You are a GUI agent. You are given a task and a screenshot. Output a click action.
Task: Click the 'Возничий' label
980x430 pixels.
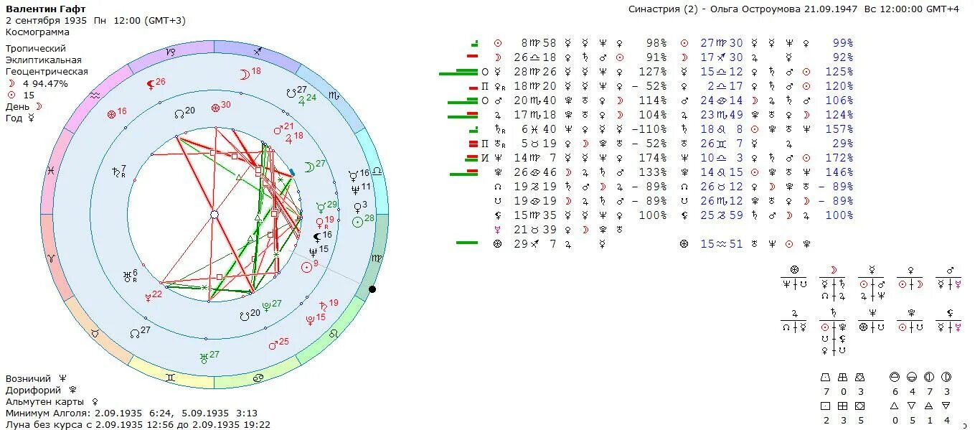pos(29,378)
